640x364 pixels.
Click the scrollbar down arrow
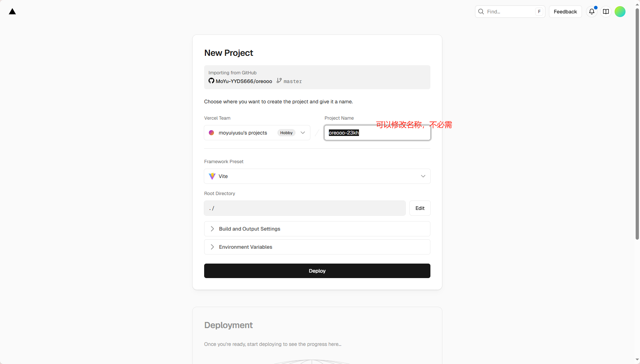(637, 360)
